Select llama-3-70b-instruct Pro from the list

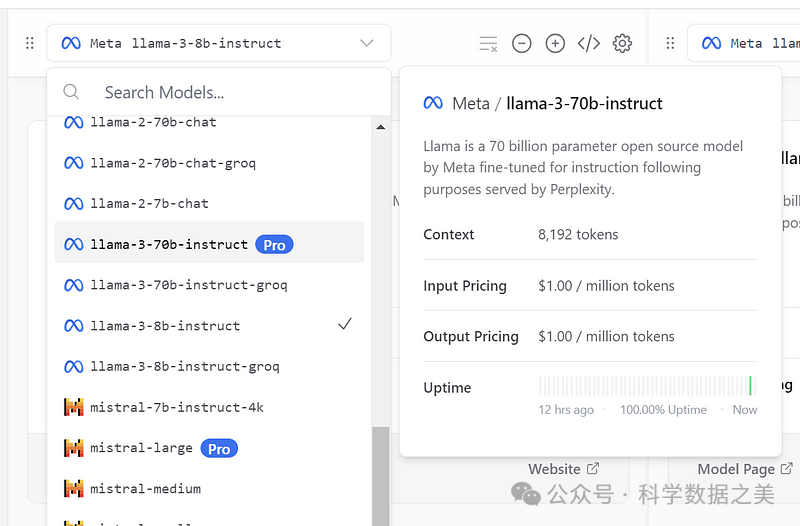(169, 244)
